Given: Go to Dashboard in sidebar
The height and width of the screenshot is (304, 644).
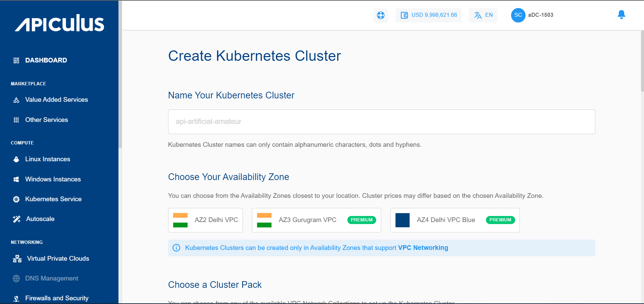Looking at the screenshot, I should coord(46,60).
